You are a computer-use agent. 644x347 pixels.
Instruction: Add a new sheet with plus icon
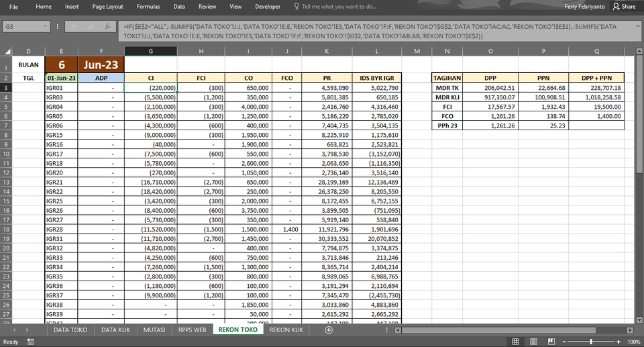[329, 330]
